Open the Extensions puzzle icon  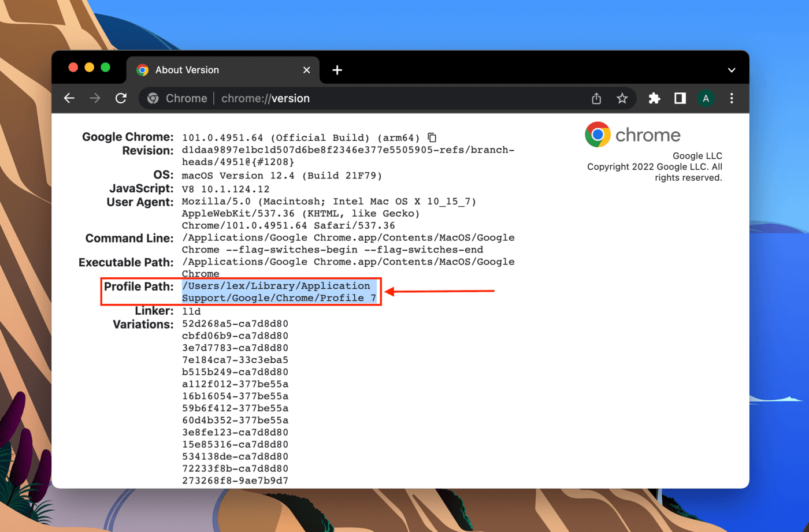654,98
